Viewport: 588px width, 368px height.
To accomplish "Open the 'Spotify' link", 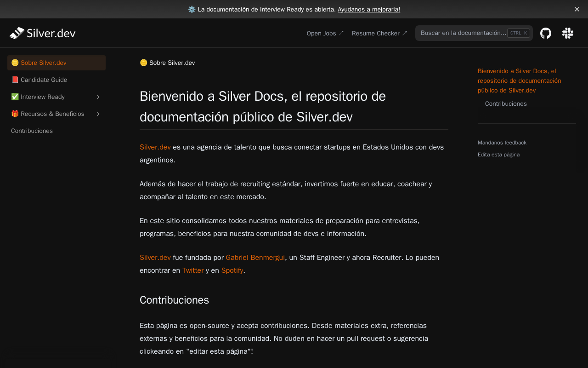I will (x=232, y=270).
